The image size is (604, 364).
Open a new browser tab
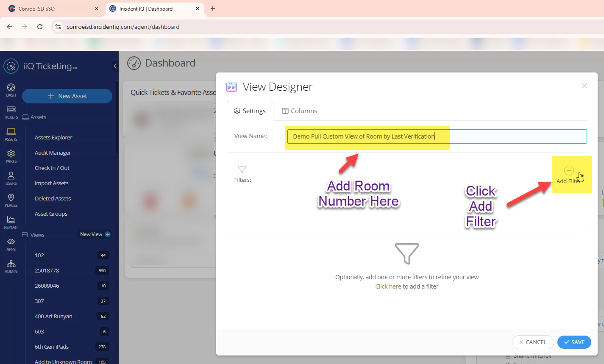point(213,8)
